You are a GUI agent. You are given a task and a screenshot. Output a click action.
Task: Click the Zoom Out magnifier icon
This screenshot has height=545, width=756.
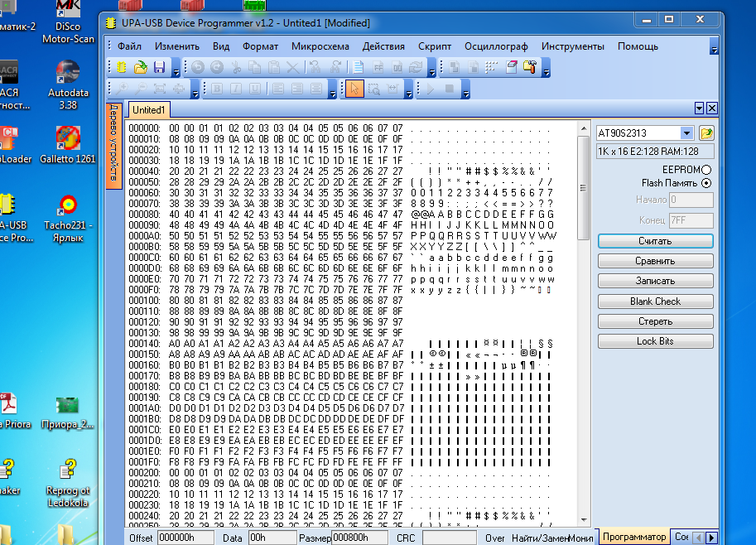click(140, 89)
